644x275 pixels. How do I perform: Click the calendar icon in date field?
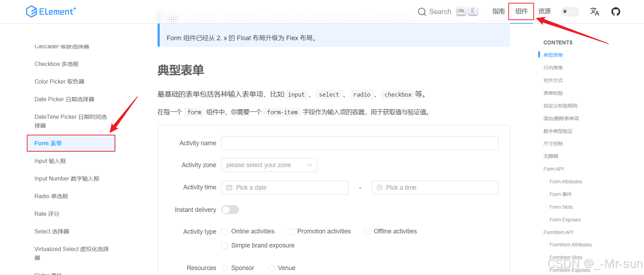[x=229, y=188]
